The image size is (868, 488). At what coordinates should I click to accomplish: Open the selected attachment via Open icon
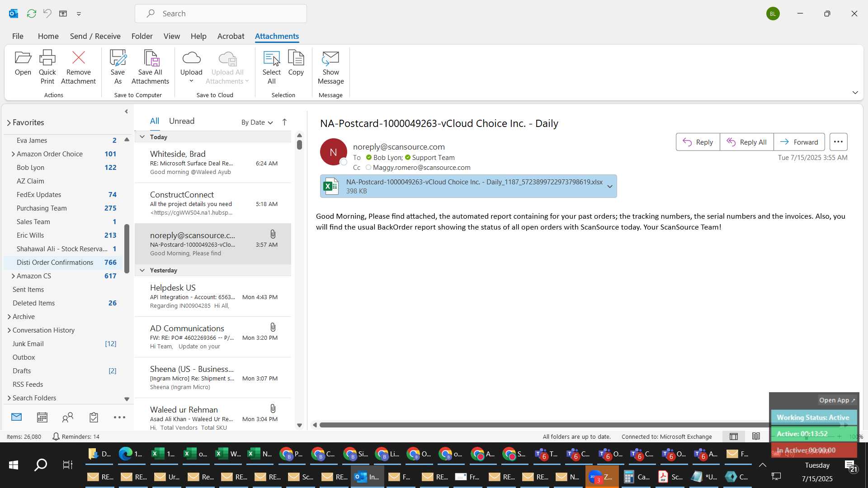coord(23,62)
